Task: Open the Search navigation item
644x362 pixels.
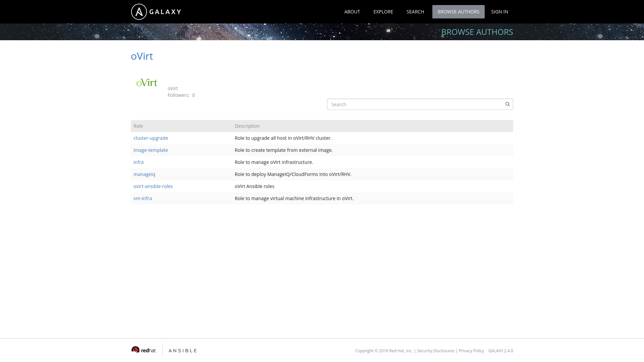Action: 415,12
